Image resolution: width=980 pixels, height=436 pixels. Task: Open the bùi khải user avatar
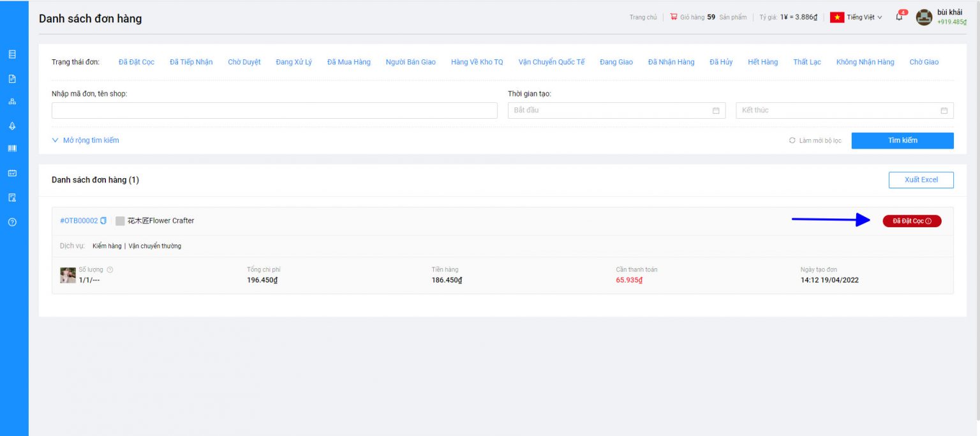[x=924, y=17]
